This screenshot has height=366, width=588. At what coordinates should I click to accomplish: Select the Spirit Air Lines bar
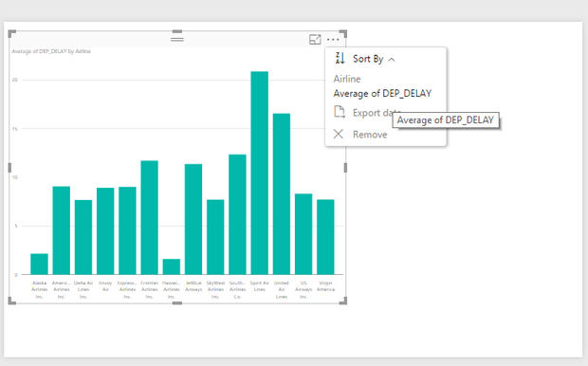[260, 173]
